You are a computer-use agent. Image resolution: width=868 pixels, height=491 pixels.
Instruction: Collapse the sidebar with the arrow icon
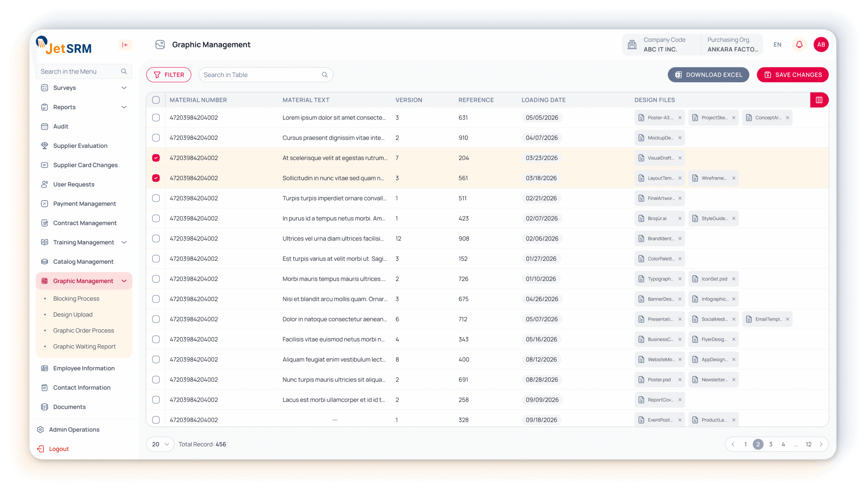125,45
